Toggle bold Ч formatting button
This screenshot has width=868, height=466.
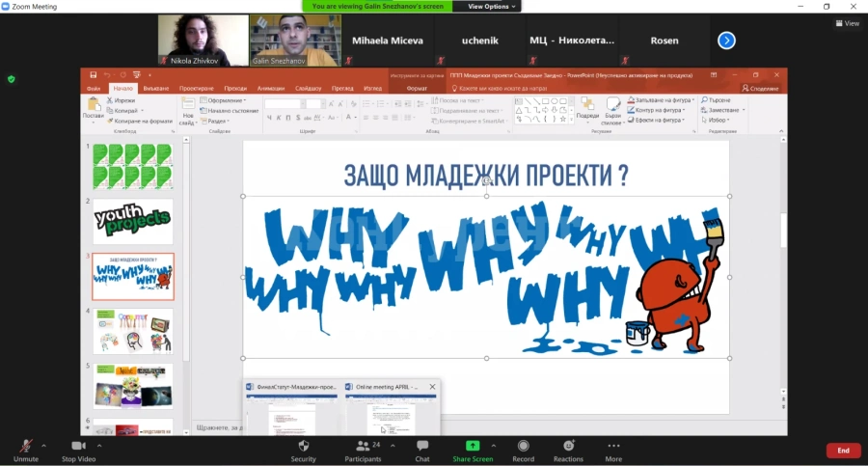pyautogui.click(x=270, y=118)
